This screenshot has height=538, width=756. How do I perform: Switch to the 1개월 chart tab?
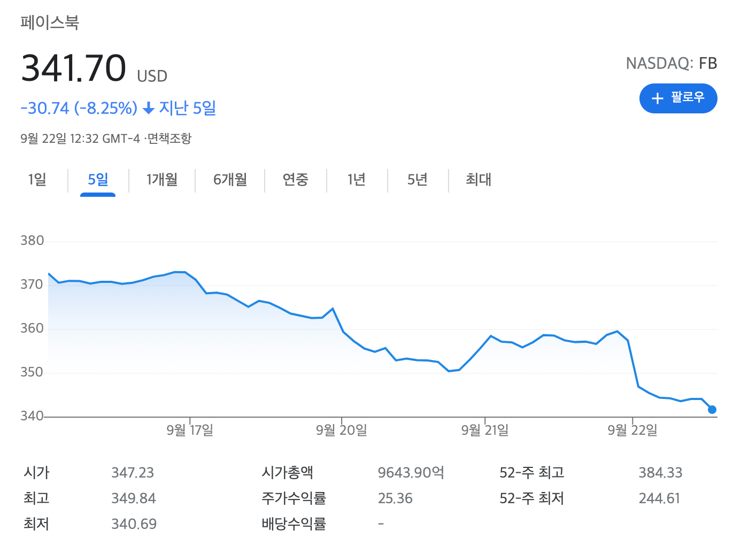162,180
